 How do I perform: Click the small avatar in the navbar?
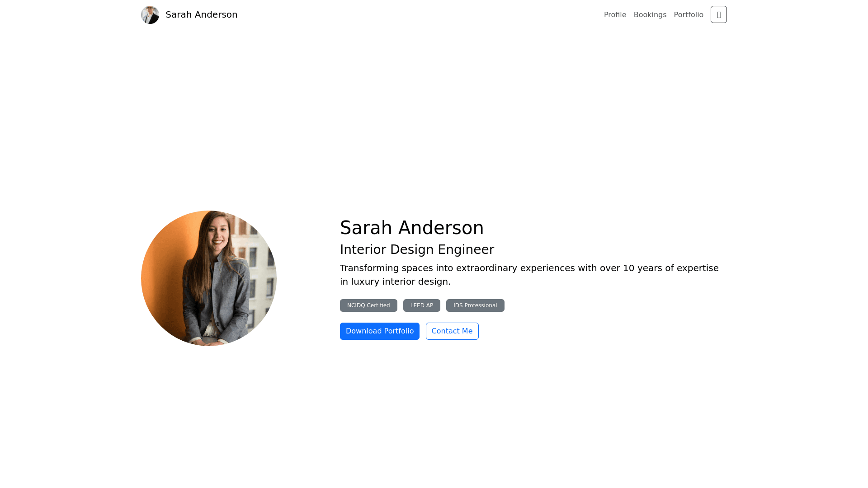150,15
